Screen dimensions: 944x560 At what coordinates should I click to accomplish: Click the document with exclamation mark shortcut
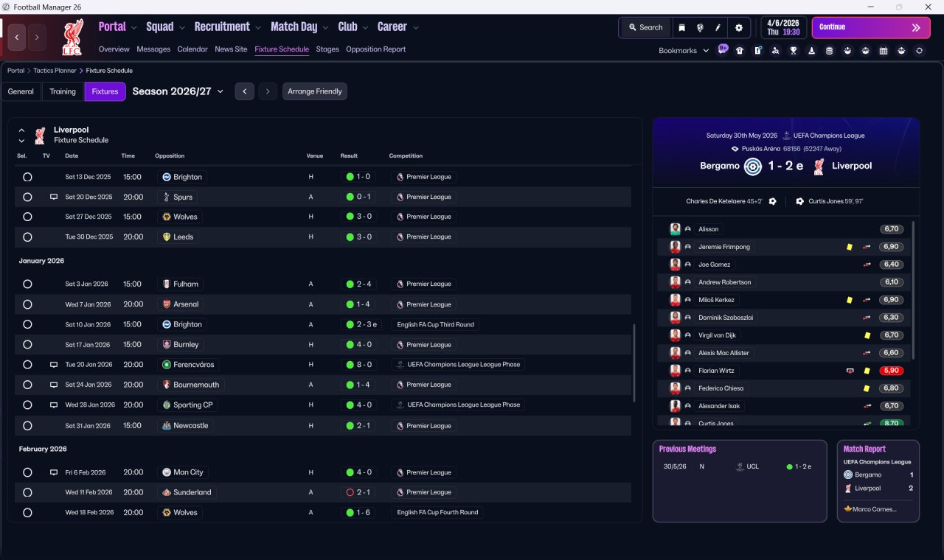point(757,51)
